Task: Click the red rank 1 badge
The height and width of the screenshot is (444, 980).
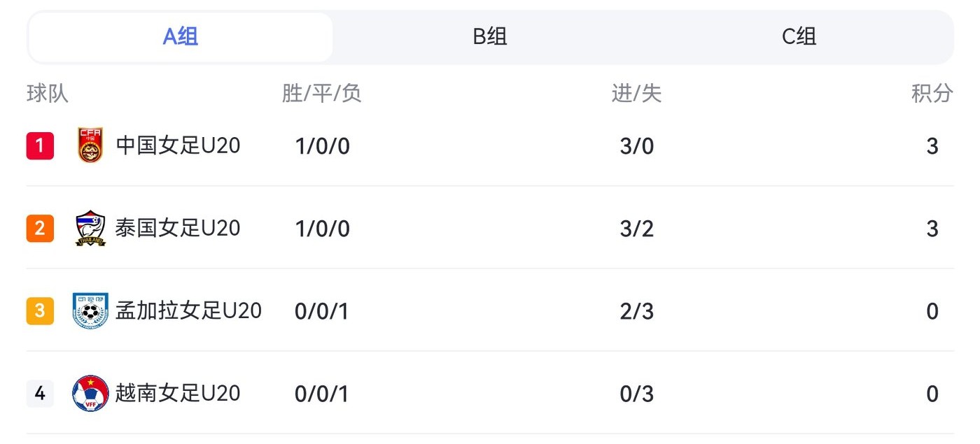Action: pos(40,145)
